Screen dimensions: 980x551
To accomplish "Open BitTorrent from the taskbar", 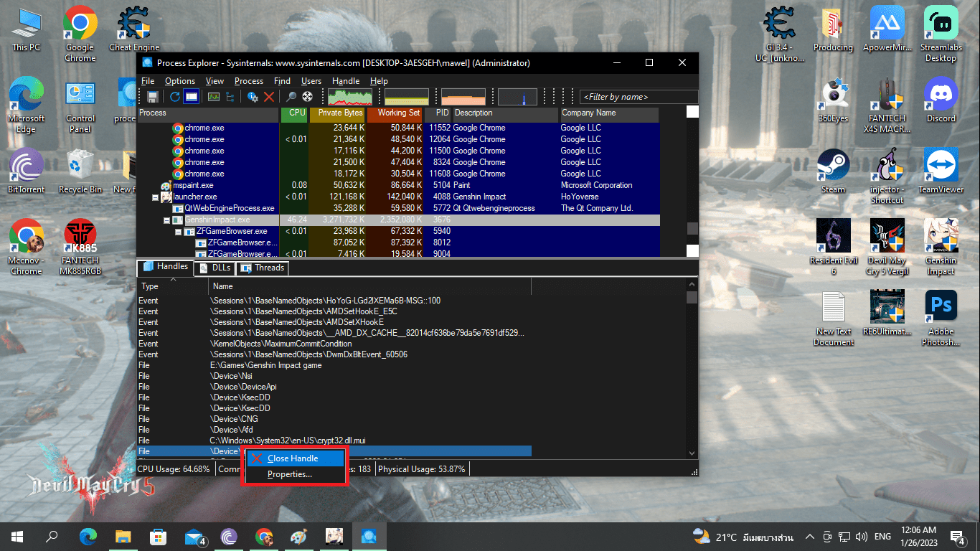I will pos(229,537).
